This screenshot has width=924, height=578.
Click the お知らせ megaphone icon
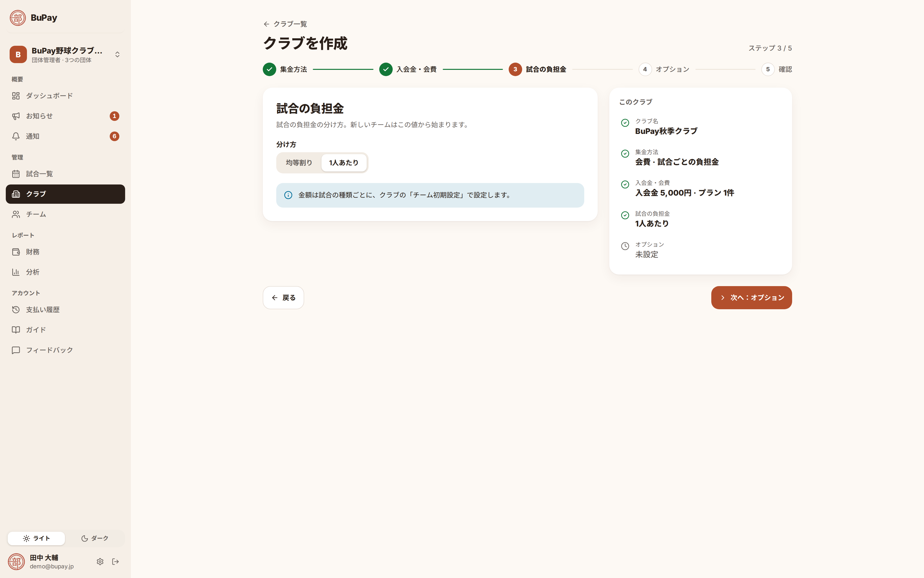16,116
